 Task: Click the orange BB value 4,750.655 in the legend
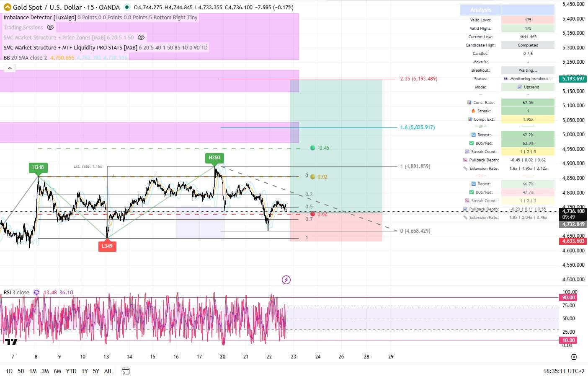61,57
